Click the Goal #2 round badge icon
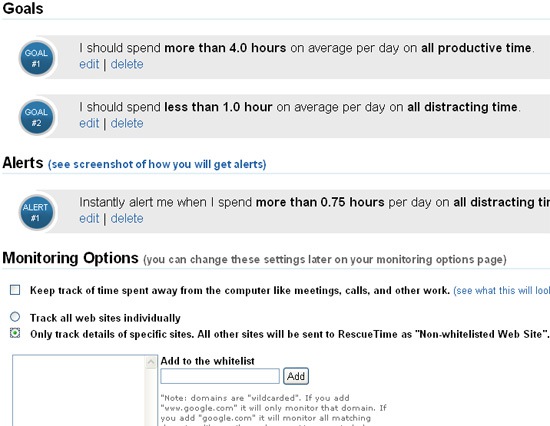 click(x=36, y=117)
